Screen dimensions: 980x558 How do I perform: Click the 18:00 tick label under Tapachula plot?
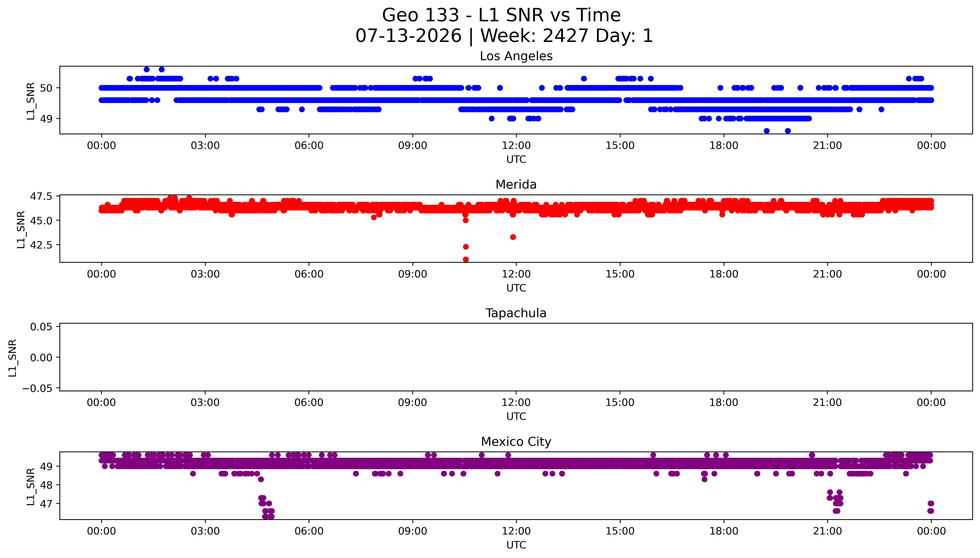click(x=723, y=402)
